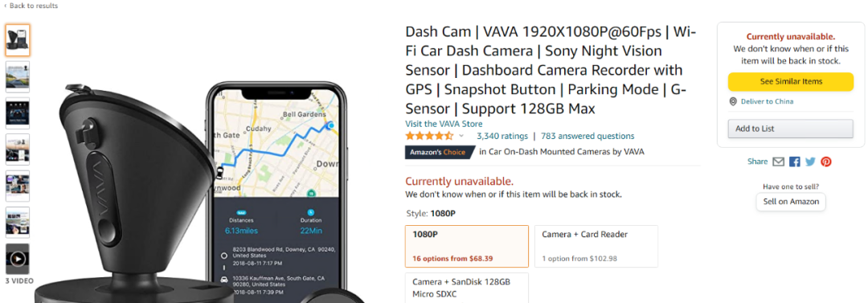Share on Pinterest icon
Viewport: 868px width, 303px height.
(x=826, y=162)
